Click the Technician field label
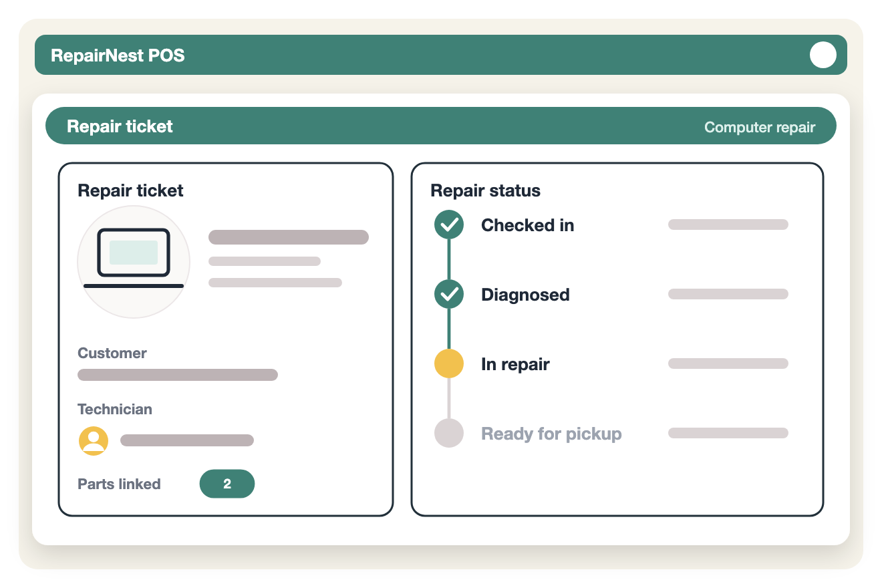 click(115, 409)
